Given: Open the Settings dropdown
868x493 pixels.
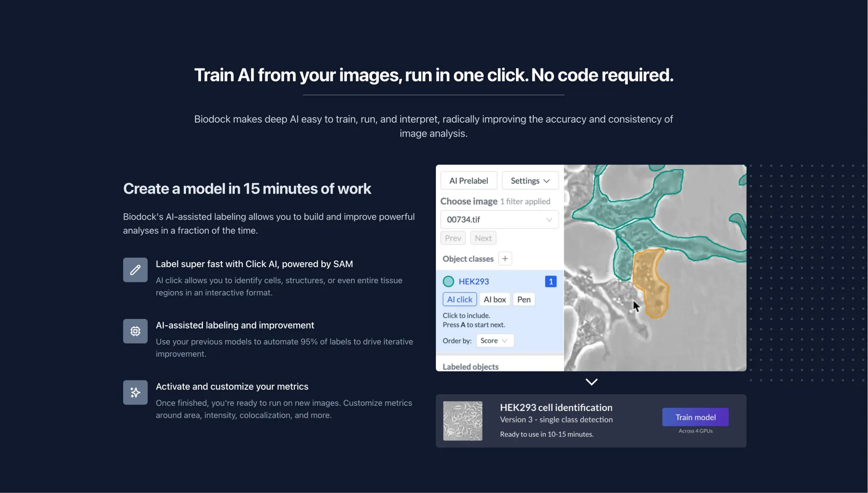Looking at the screenshot, I should click(x=530, y=181).
